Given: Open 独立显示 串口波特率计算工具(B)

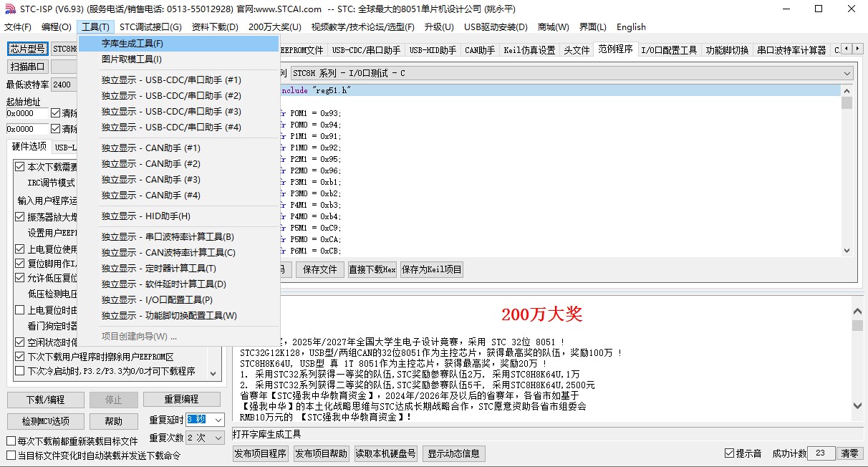Looking at the screenshot, I should click(178, 237).
